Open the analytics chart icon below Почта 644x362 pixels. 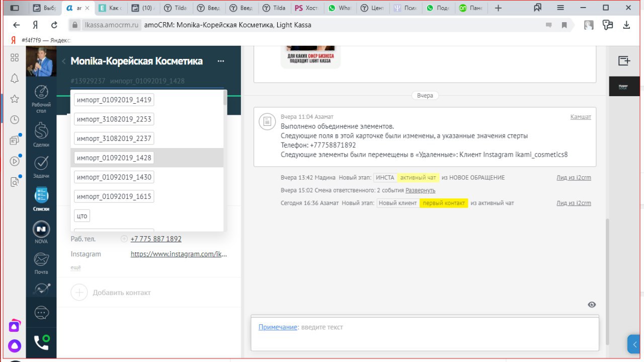click(x=41, y=289)
